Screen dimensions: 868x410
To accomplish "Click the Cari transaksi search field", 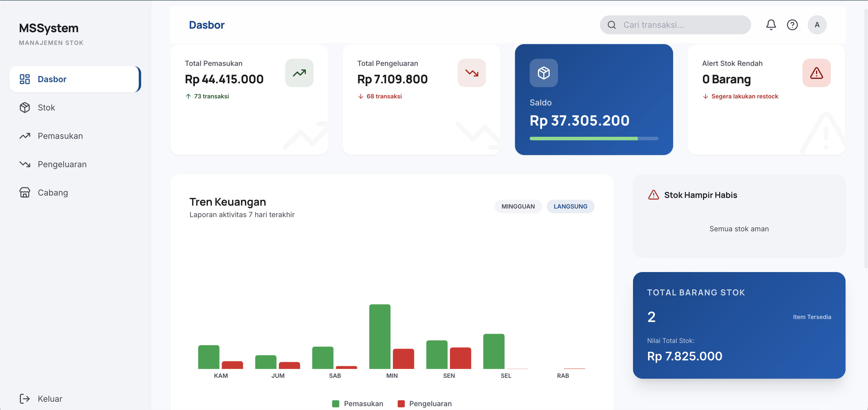I will click(x=681, y=25).
